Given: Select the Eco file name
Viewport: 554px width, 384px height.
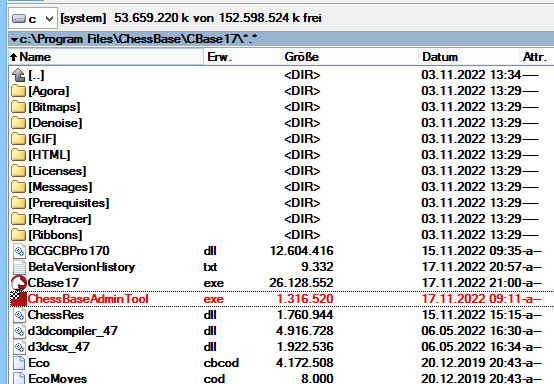Looking at the screenshot, I should [x=39, y=363].
